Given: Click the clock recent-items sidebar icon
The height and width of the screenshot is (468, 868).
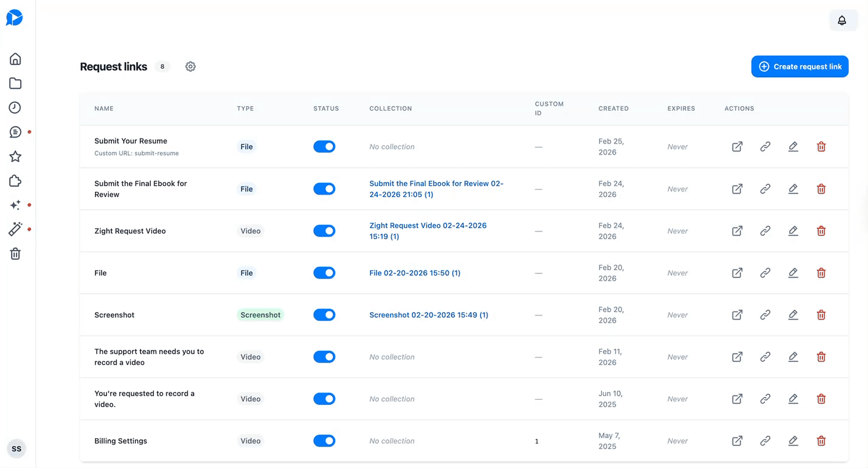Looking at the screenshot, I should pos(15,108).
